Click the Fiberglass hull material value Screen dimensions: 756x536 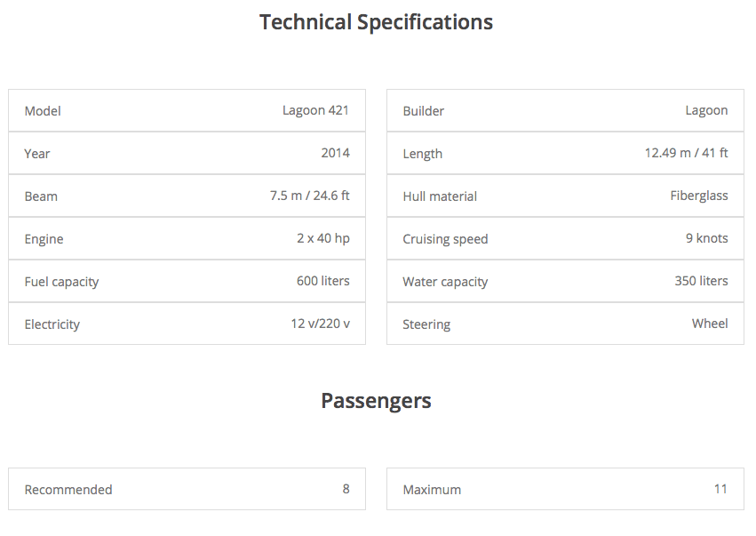click(x=698, y=196)
